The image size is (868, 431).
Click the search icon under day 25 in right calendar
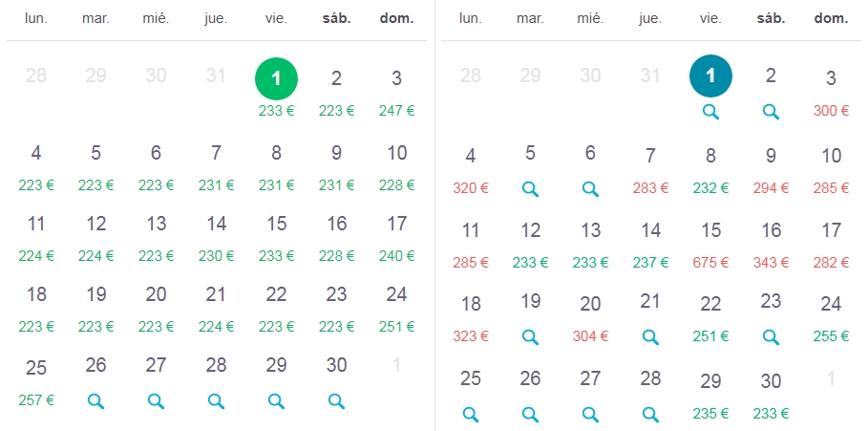(471, 415)
